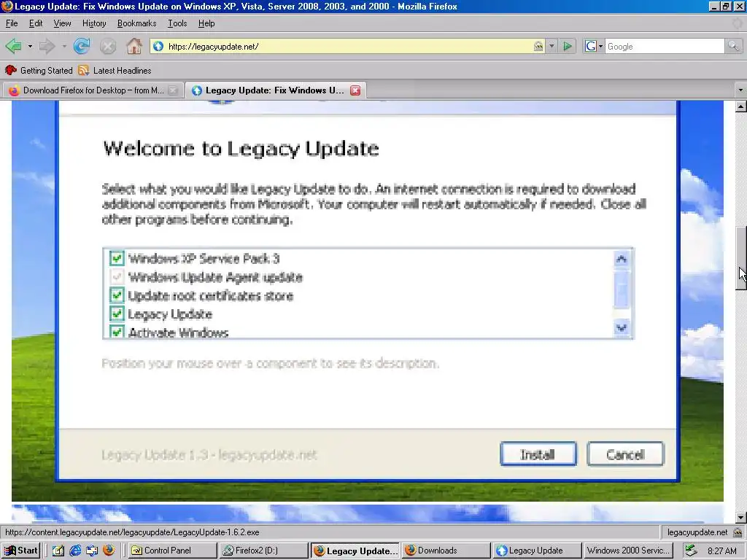
Task: Click the page vertical scrollbar thumb
Action: (x=741, y=258)
